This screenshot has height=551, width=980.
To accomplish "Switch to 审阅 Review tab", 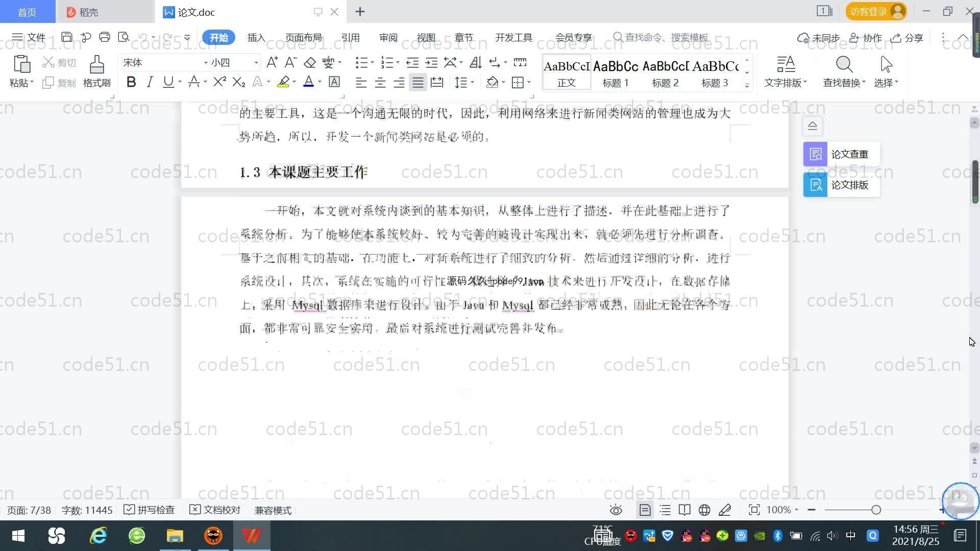I will [x=388, y=37].
